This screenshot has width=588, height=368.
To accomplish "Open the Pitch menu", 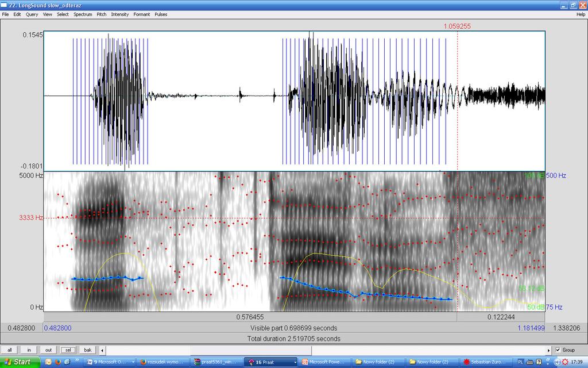I will 101,14.
